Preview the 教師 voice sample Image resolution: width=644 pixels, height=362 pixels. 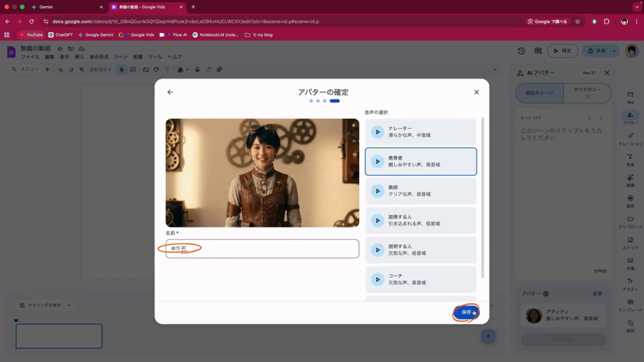coord(377,191)
